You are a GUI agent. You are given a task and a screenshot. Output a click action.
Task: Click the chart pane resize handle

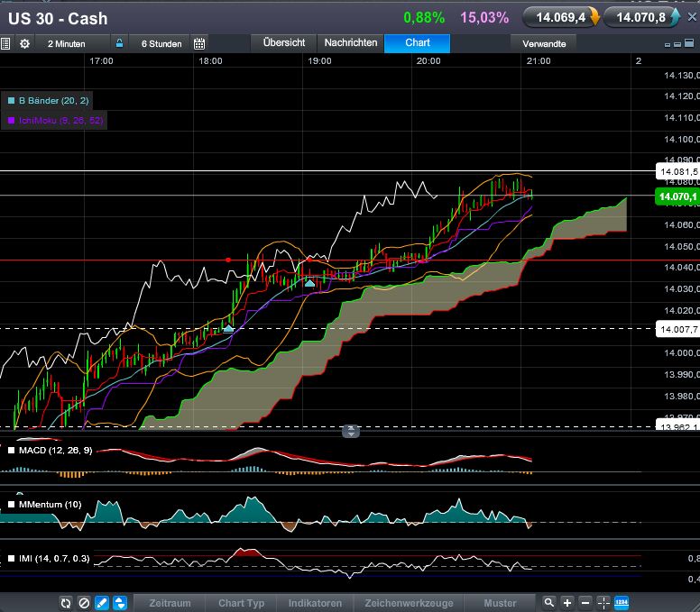tap(350, 432)
